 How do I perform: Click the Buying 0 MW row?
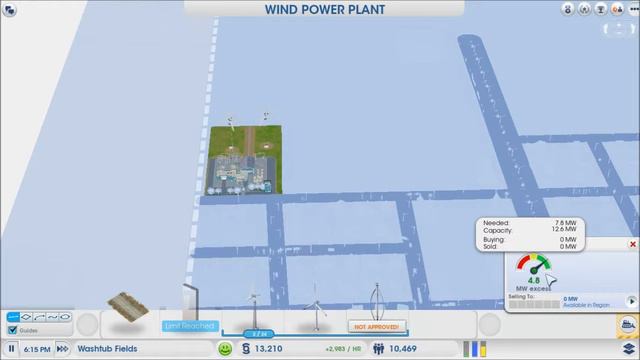coord(530,239)
